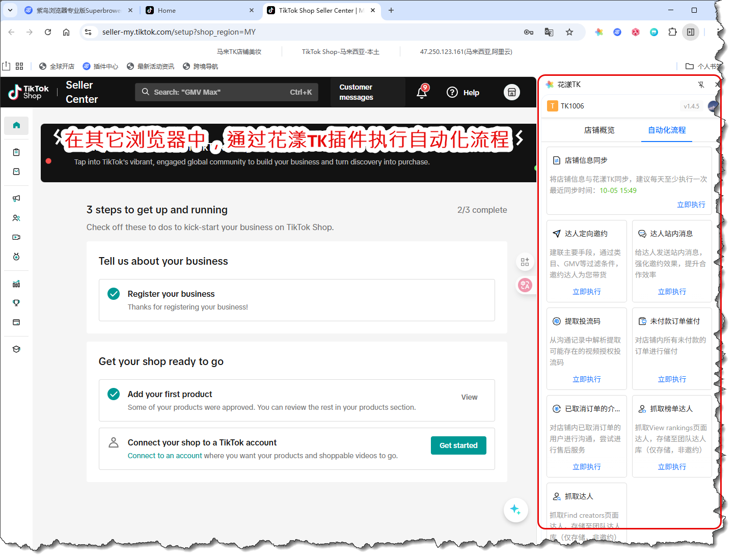Click the pink translate floating icon

point(525,285)
